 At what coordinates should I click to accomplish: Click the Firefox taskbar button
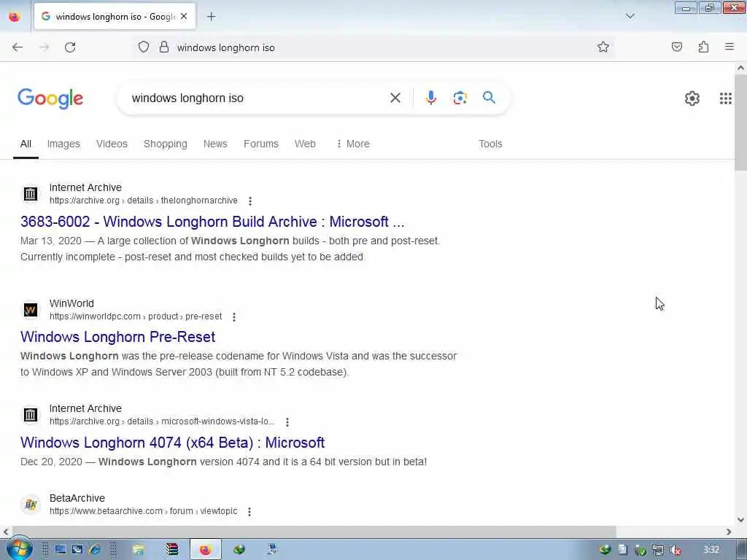pyautogui.click(x=205, y=550)
